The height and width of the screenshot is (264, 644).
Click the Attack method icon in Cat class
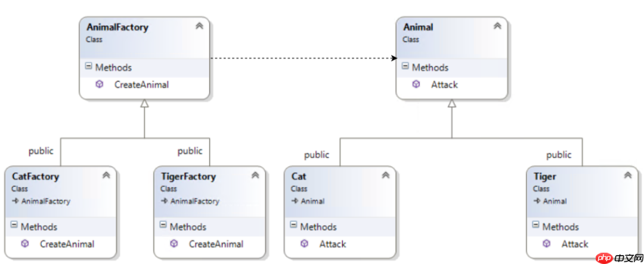click(304, 244)
